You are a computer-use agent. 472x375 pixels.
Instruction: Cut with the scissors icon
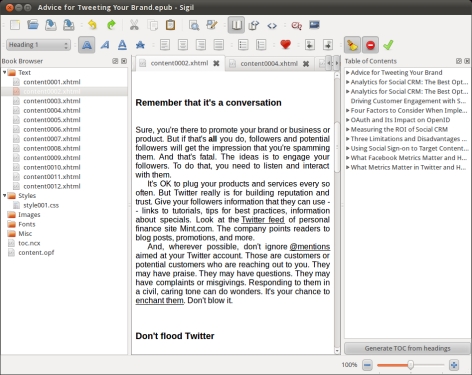[x=134, y=25]
